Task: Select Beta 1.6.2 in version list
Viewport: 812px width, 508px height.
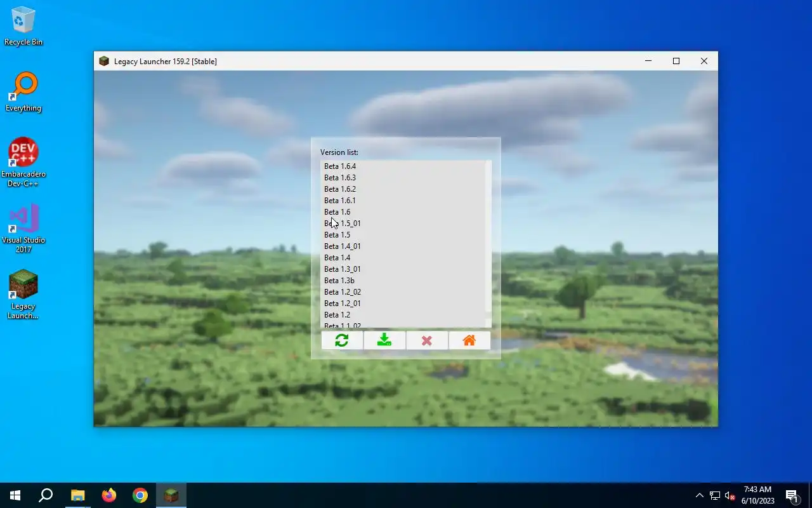Action: coord(403,189)
